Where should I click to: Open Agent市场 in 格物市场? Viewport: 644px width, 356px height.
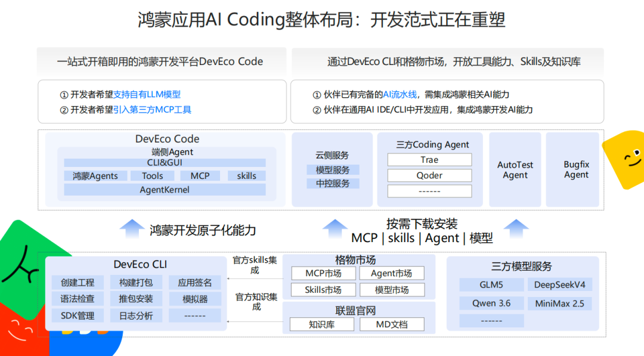pyautogui.click(x=392, y=274)
